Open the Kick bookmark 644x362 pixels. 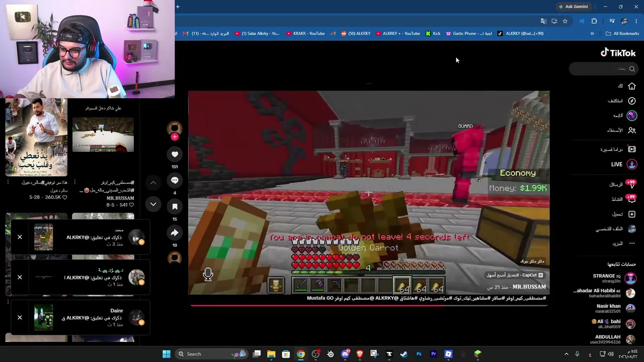click(433, 34)
